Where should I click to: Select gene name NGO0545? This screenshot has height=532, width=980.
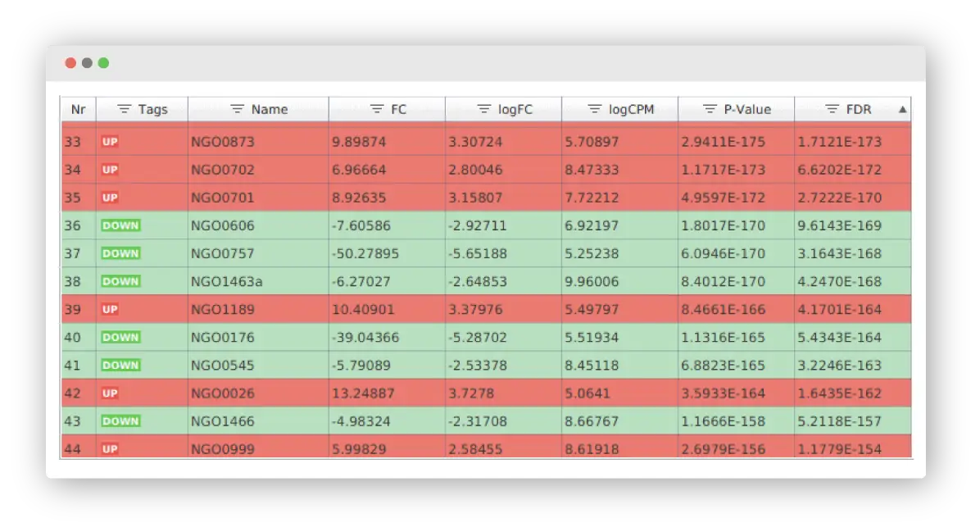click(223, 365)
